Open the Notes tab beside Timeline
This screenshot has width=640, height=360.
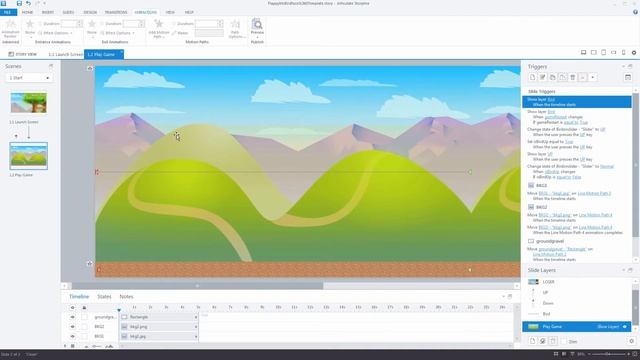127,297
